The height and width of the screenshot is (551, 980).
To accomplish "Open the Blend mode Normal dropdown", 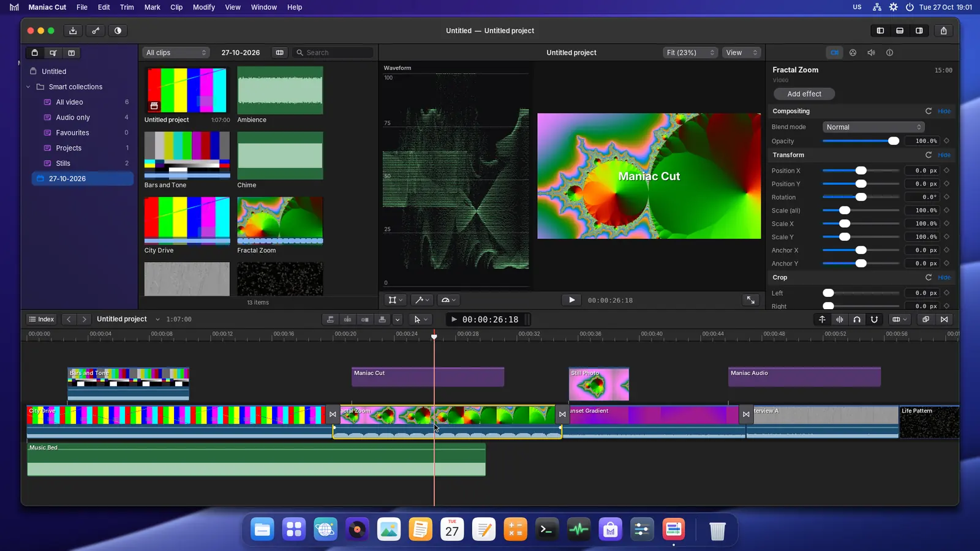I will pos(873,127).
